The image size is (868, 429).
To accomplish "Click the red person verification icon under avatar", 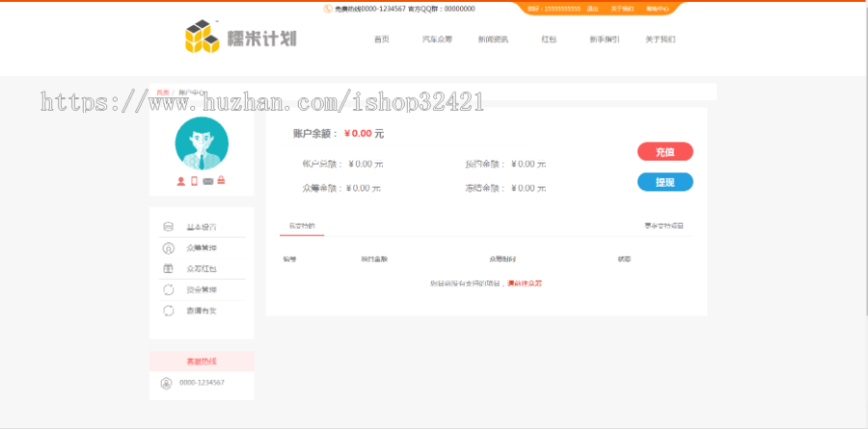I will [x=181, y=181].
